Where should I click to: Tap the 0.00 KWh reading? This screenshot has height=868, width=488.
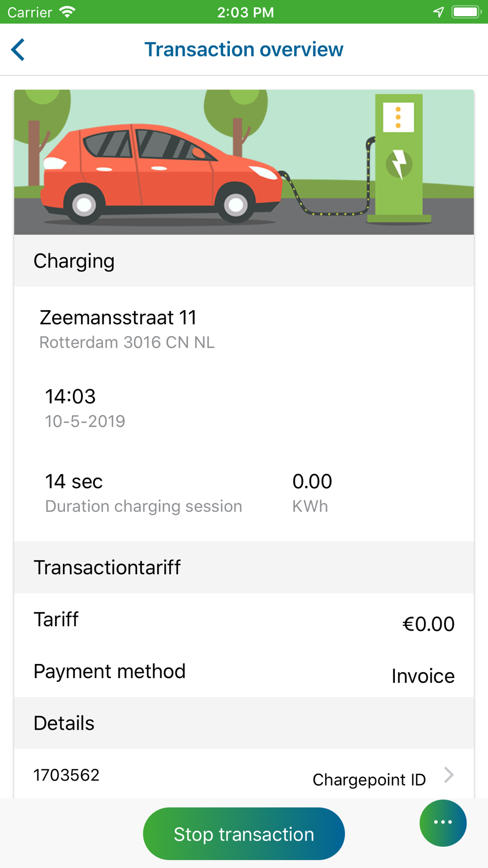tap(312, 493)
